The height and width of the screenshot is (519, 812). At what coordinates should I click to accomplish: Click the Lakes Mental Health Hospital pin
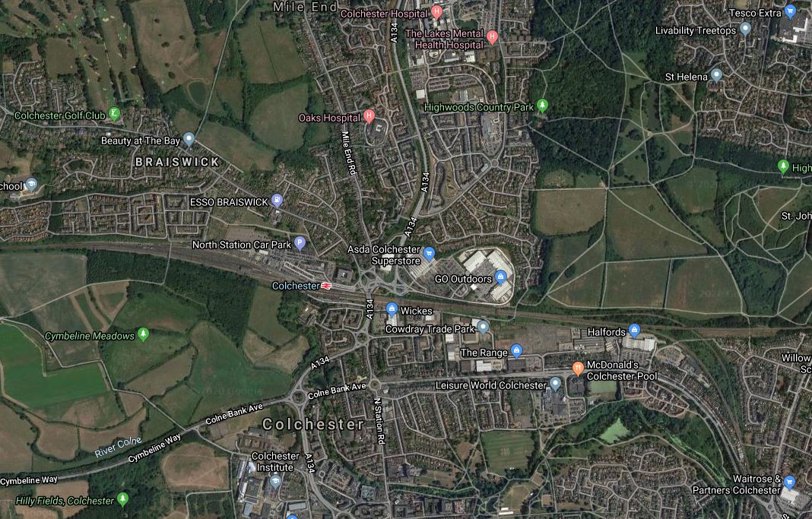[x=493, y=36]
